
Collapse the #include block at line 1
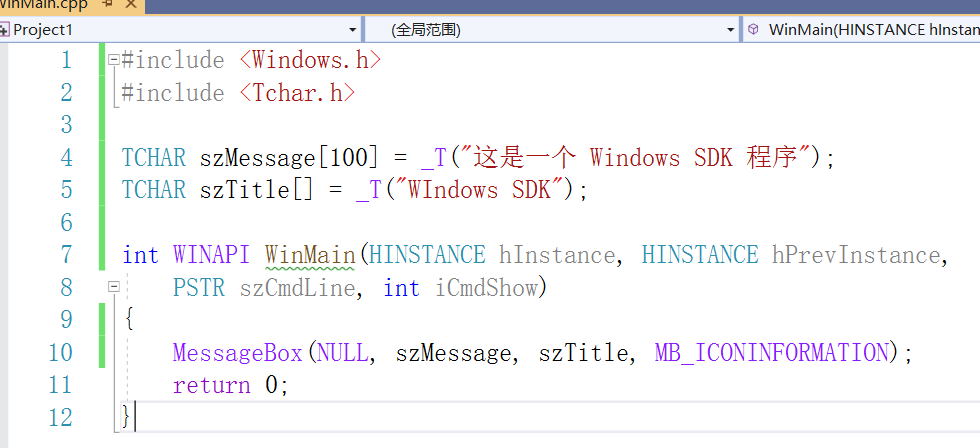[x=113, y=61]
